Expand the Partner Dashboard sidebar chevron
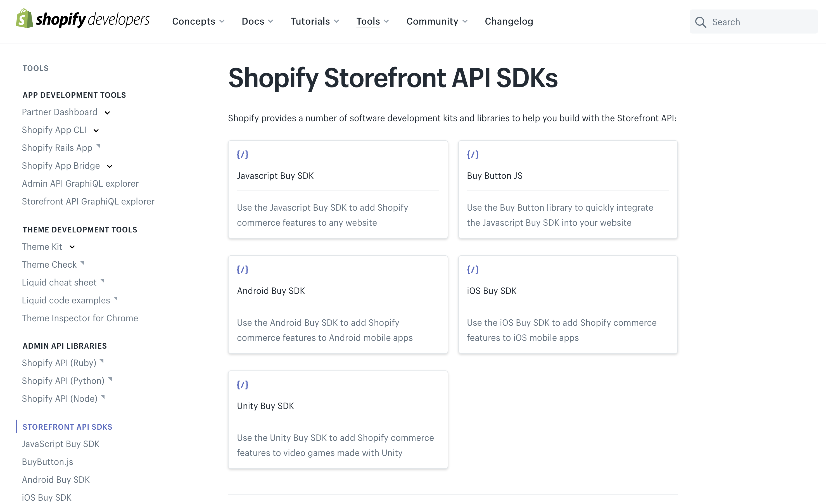Image resolution: width=826 pixels, height=504 pixels. click(107, 113)
